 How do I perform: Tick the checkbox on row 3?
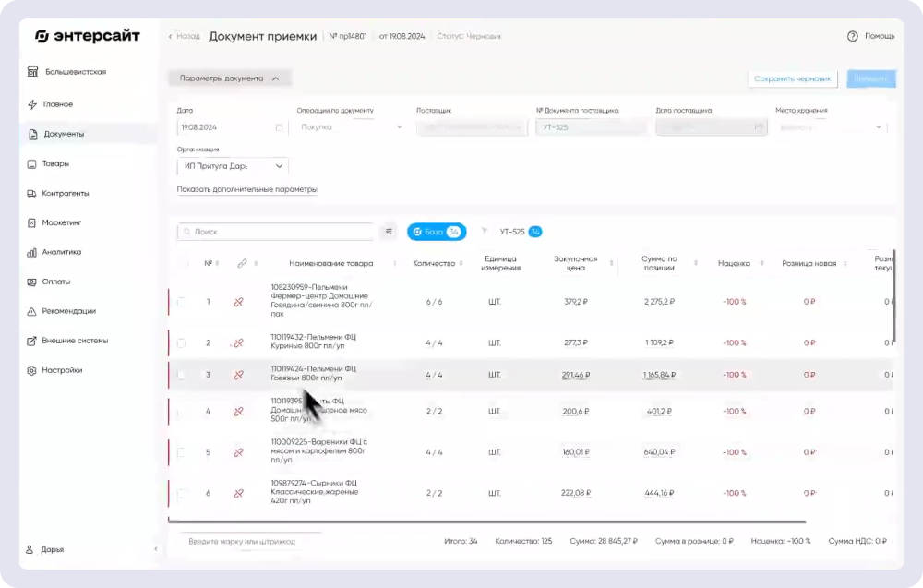[181, 376]
